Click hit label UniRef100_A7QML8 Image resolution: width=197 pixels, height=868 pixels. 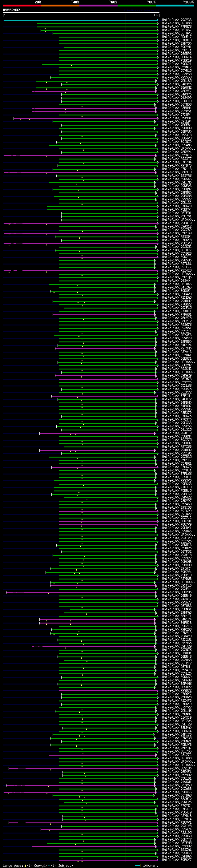(x=177, y=40)
